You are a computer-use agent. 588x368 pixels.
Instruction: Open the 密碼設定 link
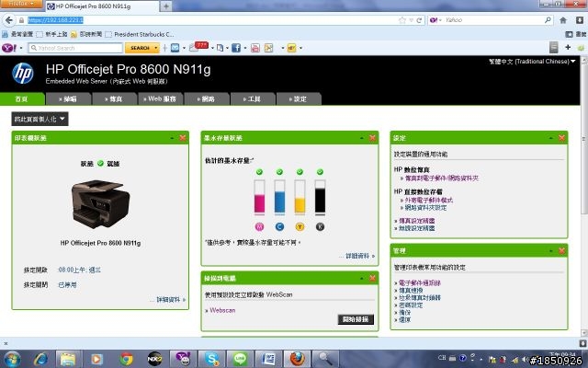pyautogui.click(x=411, y=305)
